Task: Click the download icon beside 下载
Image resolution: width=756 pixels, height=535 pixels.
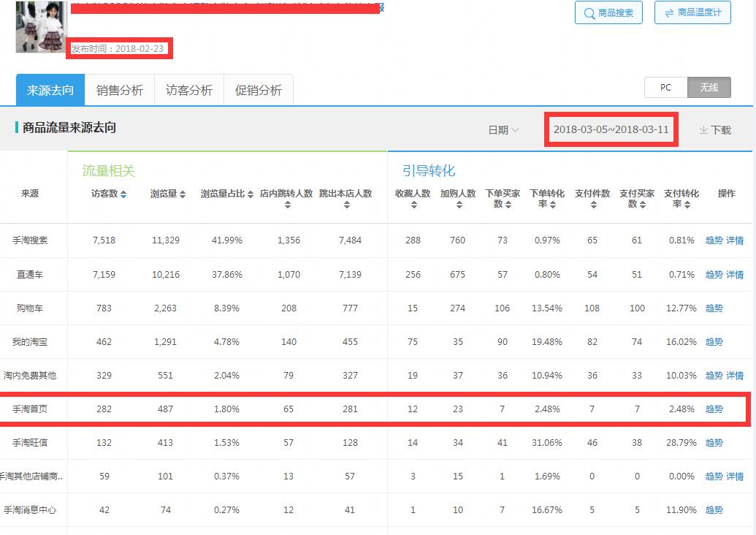Action: coord(703,129)
